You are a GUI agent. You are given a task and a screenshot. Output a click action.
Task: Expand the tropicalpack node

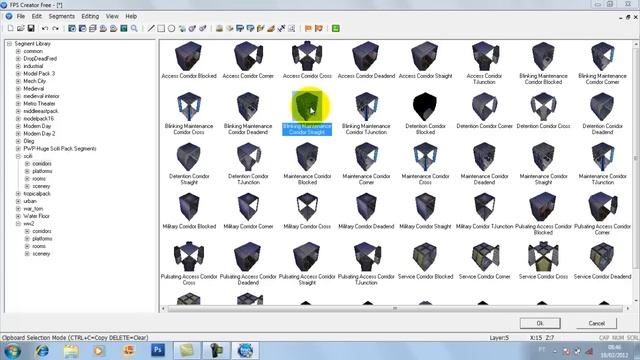click(18, 193)
